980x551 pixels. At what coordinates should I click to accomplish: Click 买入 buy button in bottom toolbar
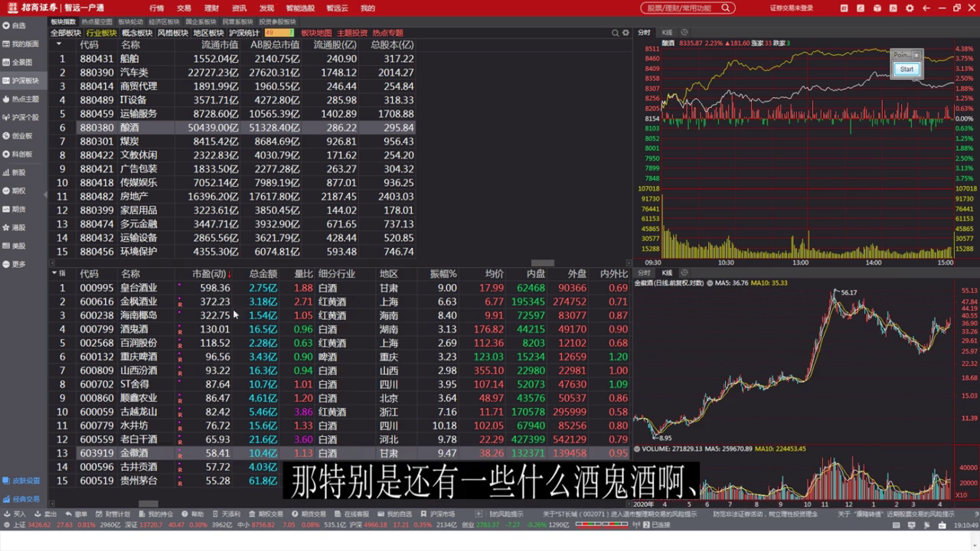pos(15,514)
